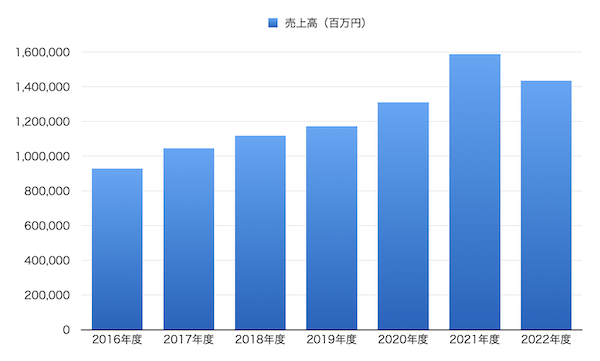Screen dimensions: 600x361
Task: Select the tallest bar, 2021年度
Action: tap(475, 192)
